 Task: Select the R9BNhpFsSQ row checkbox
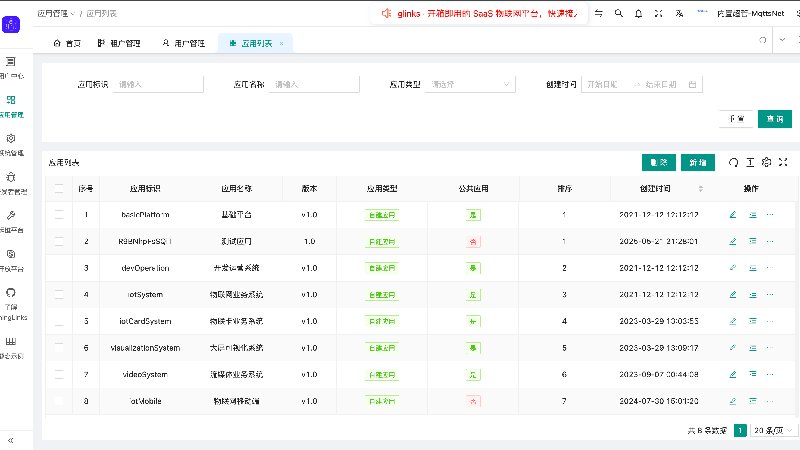[59, 241]
